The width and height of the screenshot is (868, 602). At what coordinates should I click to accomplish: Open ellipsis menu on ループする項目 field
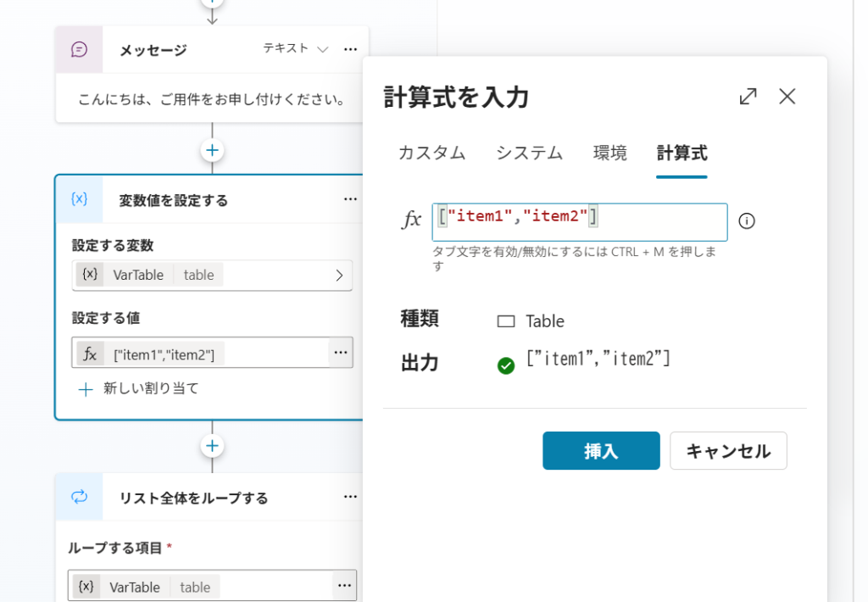tap(343, 586)
